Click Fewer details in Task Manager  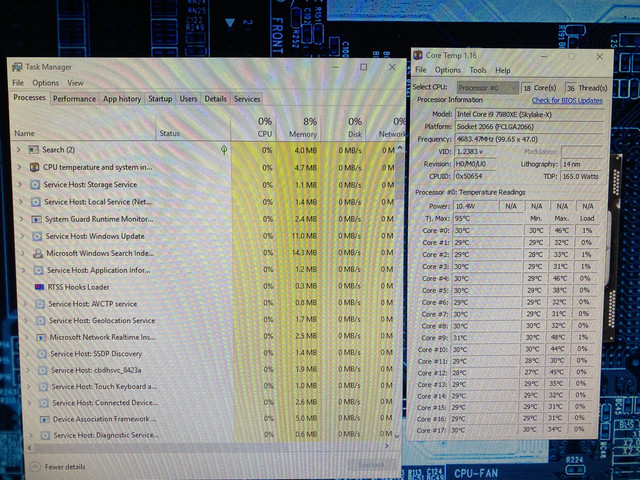[x=65, y=467]
